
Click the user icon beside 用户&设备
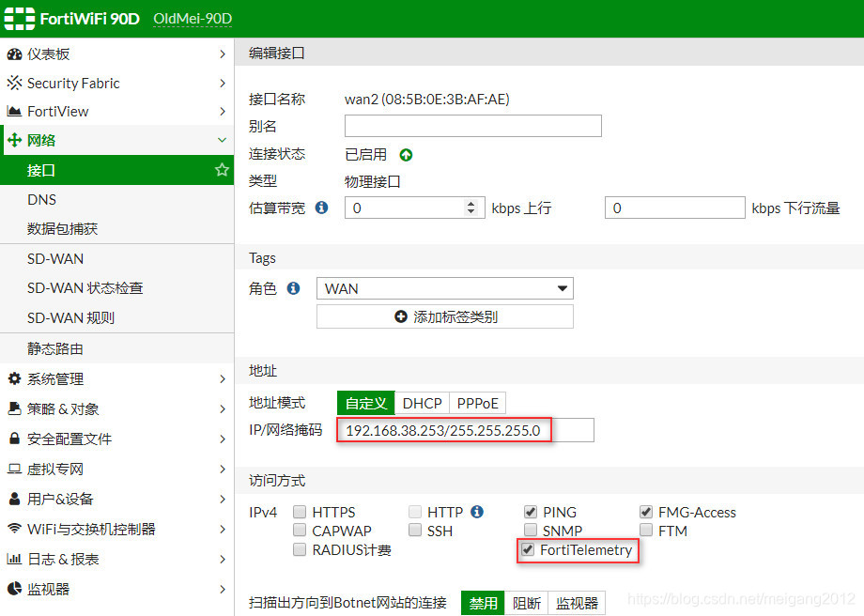(14, 498)
